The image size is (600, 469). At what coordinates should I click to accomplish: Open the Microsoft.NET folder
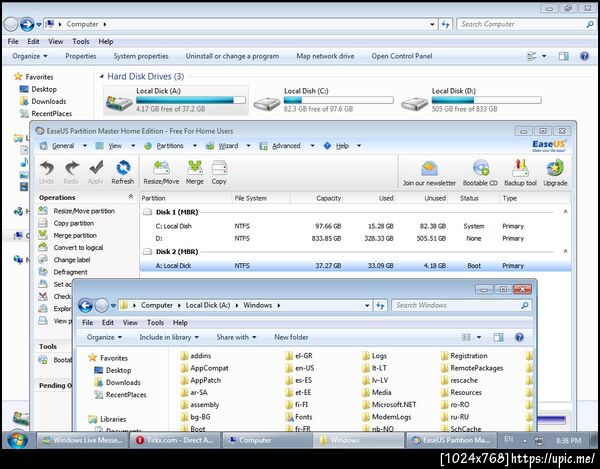pyautogui.click(x=389, y=405)
